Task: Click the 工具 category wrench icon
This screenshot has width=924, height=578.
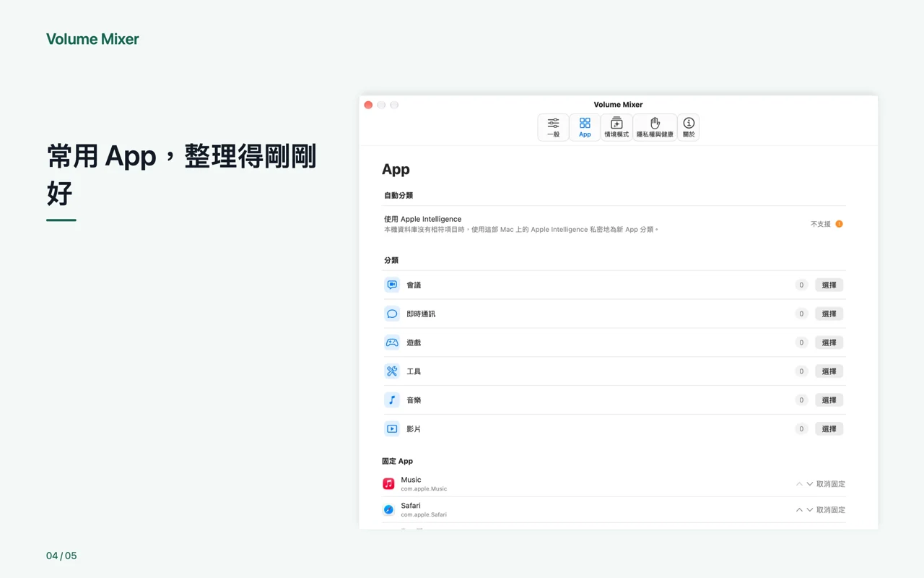Action: (x=392, y=371)
